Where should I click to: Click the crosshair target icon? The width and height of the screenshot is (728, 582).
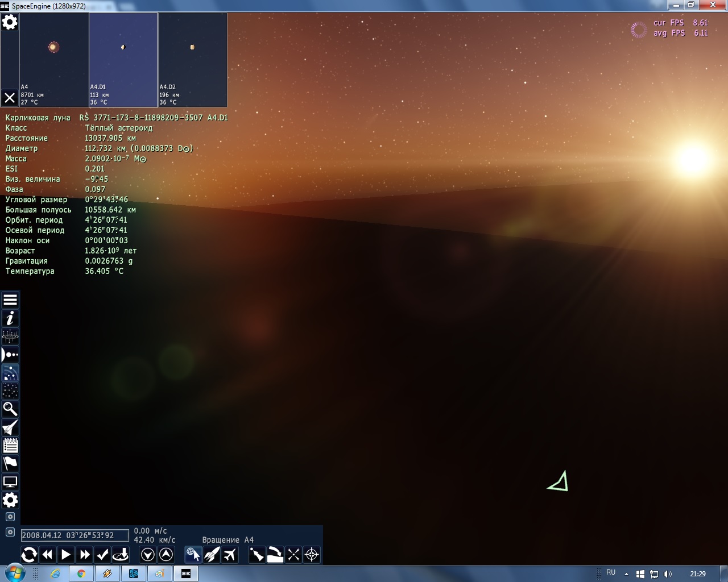pos(312,555)
